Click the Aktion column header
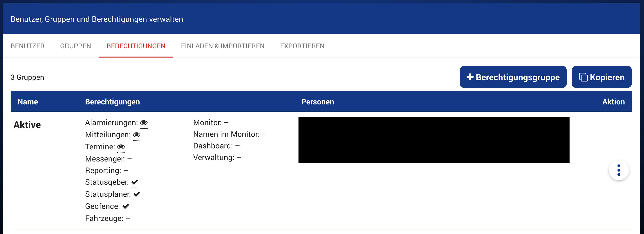This screenshot has width=644, height=234. pyautogui.click(x=613, y=102)
